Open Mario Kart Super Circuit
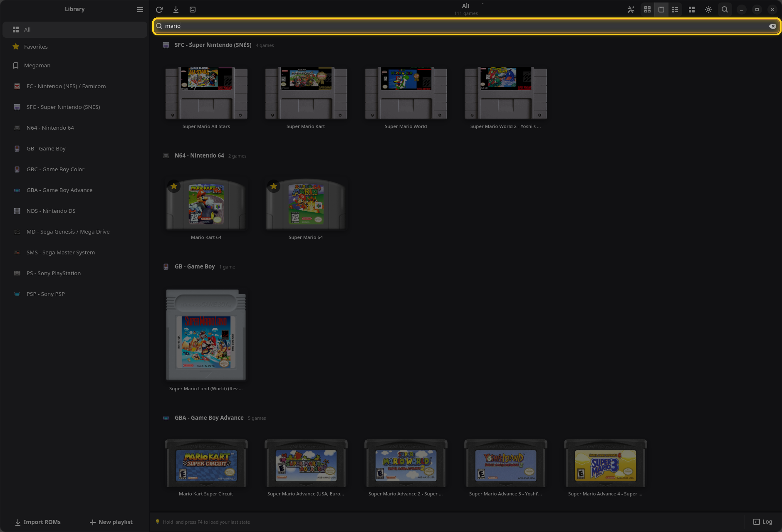 (206, 463)
